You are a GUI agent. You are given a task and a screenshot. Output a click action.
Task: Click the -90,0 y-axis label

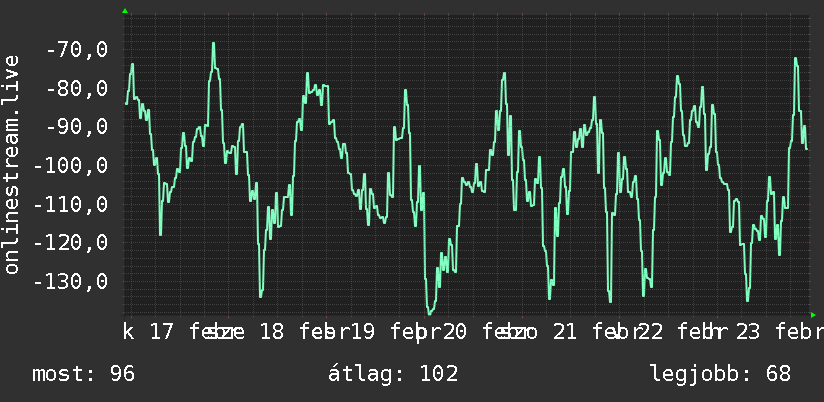pyautogui.click(x=77, y=127)
